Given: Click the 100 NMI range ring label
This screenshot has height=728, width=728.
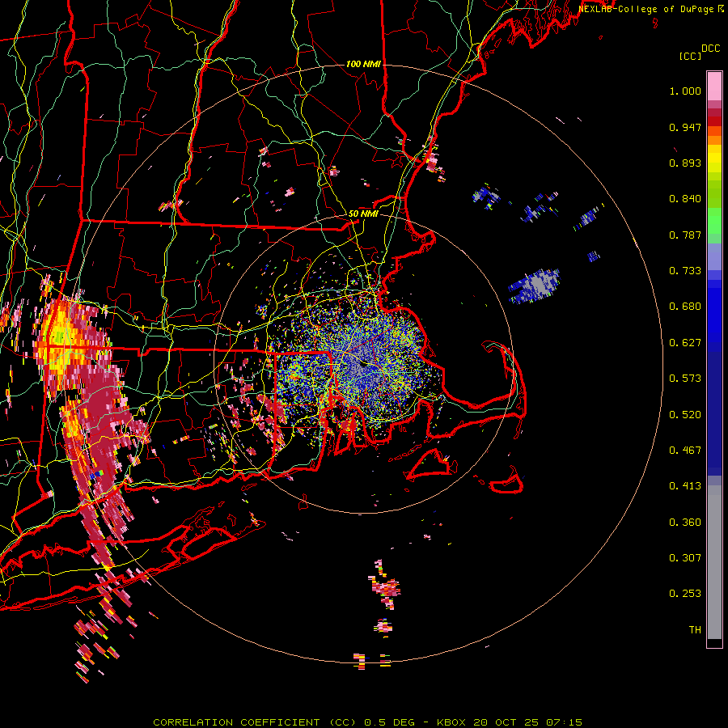Looking at the screenshot, I should (363, 64).
